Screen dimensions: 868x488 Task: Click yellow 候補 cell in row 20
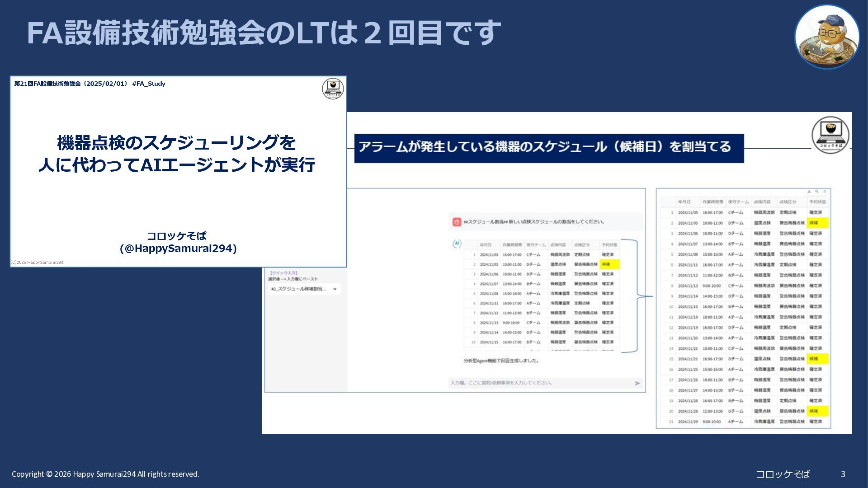817,411
